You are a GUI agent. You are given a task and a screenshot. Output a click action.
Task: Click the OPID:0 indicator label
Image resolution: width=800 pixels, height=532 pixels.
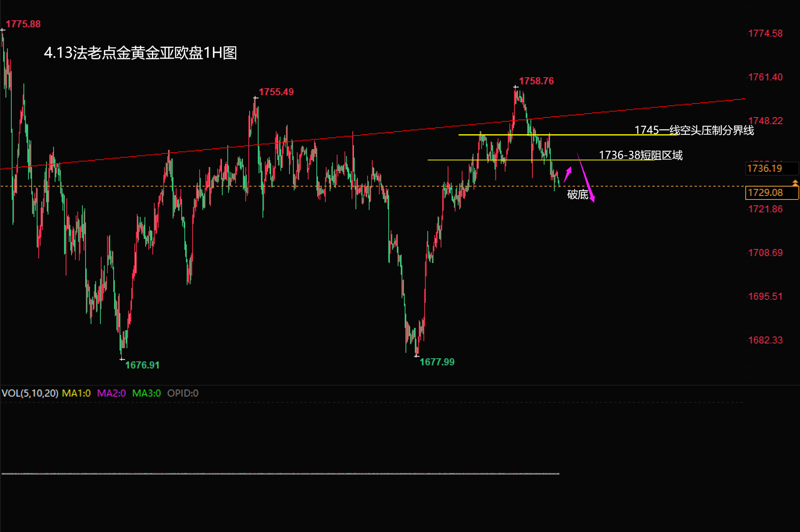coord(183,393)
